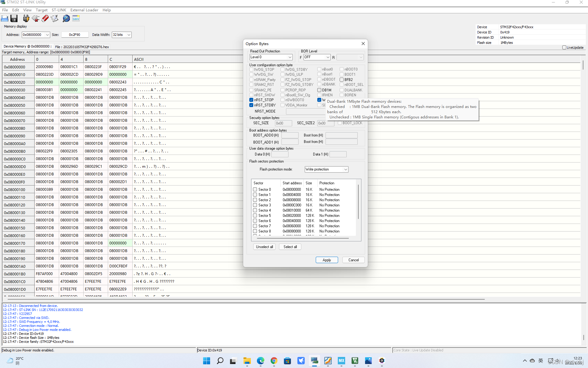Screen dimensions: 588x368
Task: Connect to target with the plug icon
Action: pyautogui.click(x=26, y=18)
